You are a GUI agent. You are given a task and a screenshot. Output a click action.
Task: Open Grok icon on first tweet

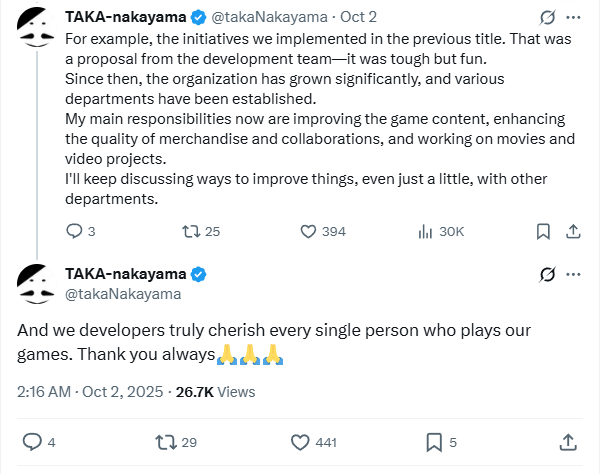(x=547, y=17)
